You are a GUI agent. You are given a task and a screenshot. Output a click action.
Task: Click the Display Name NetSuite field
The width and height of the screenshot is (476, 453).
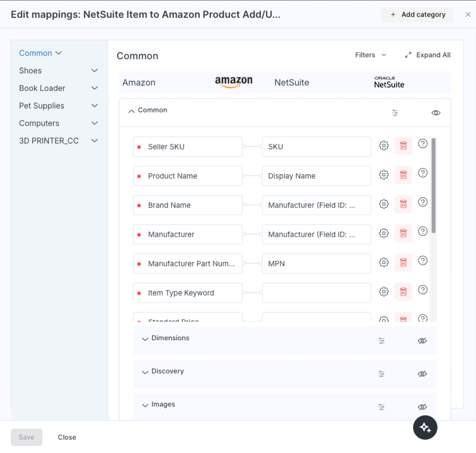(x=317, y=176)
